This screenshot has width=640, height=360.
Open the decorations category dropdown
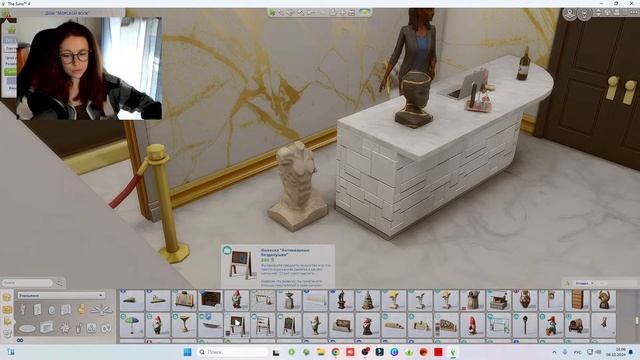tap(61, 295)
